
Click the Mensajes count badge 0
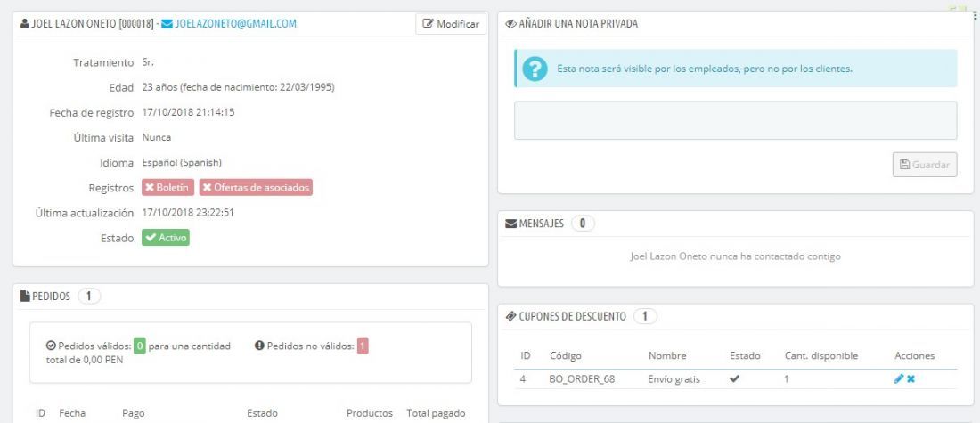pos(583,224)
